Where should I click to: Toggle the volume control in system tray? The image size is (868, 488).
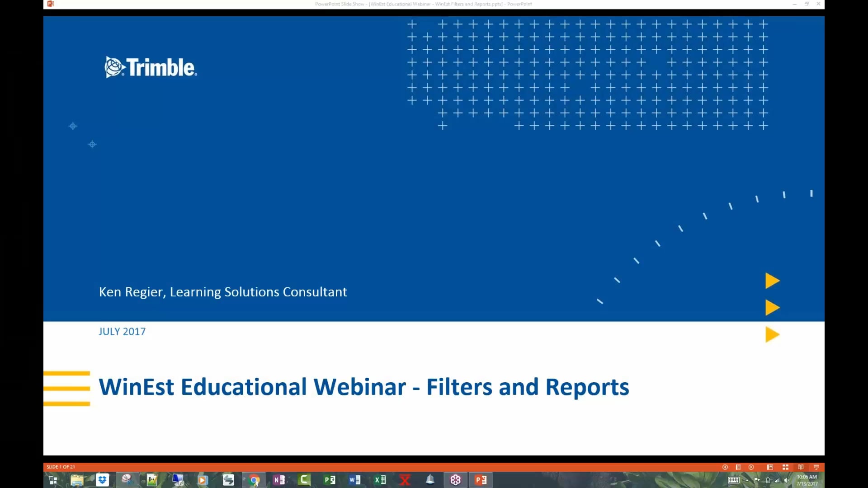(785, 480)
